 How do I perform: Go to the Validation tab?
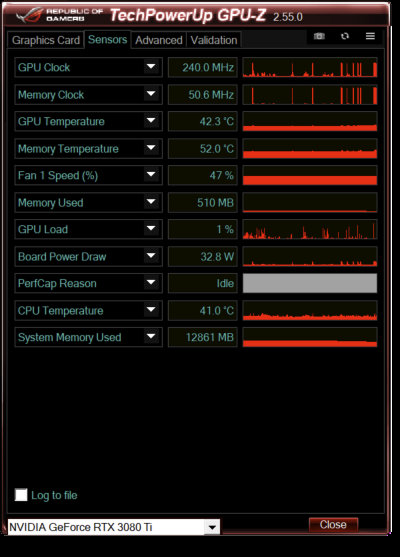click(x=214, y=40)
